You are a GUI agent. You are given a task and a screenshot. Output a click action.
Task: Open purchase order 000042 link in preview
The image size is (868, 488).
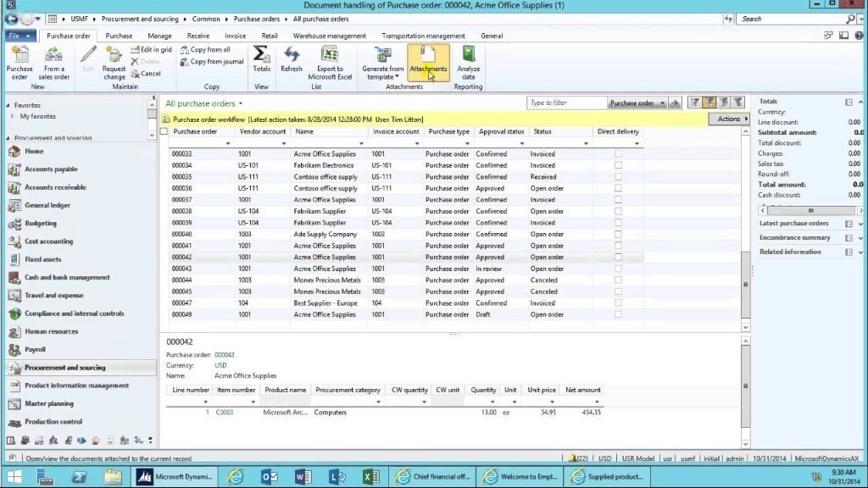224,355
